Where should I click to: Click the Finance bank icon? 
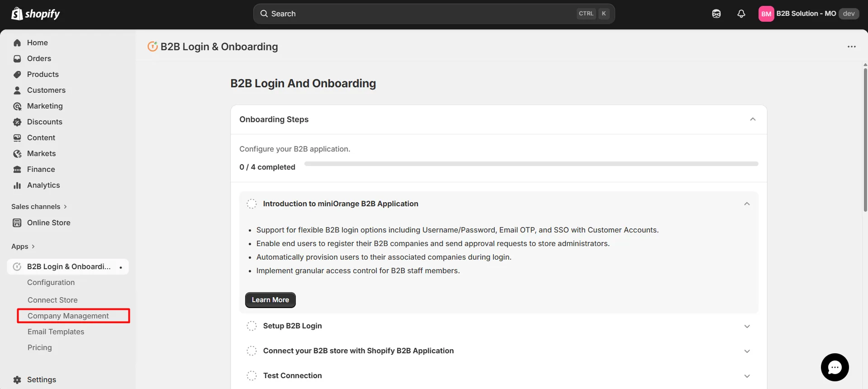[x=17, y=169]
